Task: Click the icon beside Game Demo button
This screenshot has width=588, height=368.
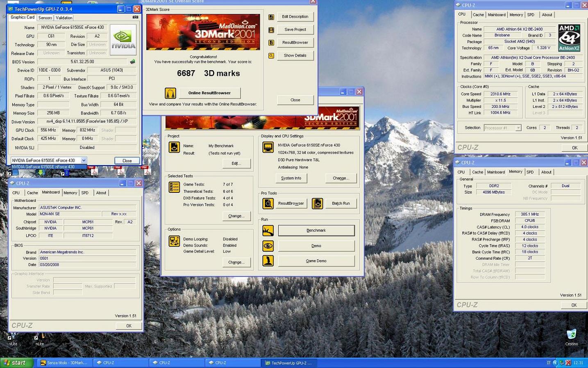Action: [x=268, y=261]
